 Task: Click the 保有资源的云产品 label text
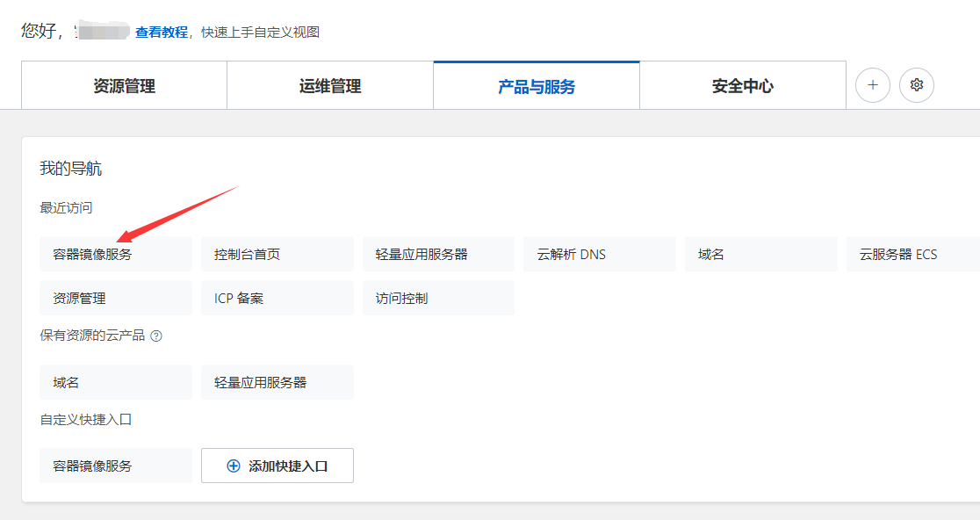(92, 336)
